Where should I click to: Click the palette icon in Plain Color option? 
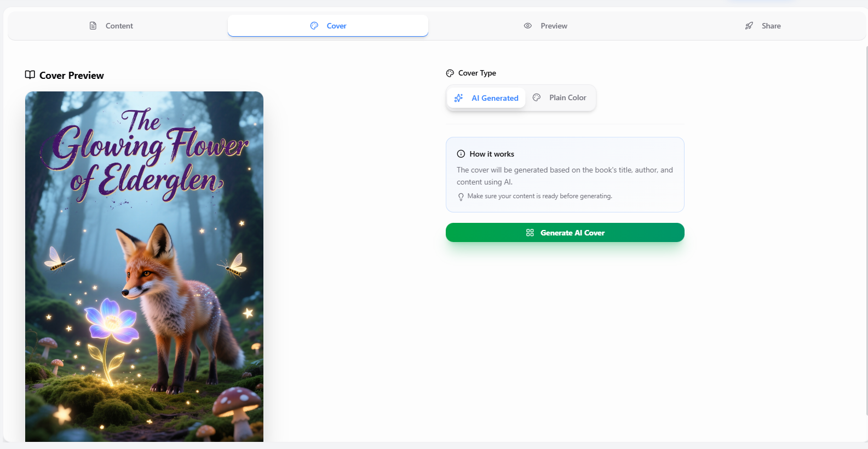pyautogui.click(x=537, y=97)
